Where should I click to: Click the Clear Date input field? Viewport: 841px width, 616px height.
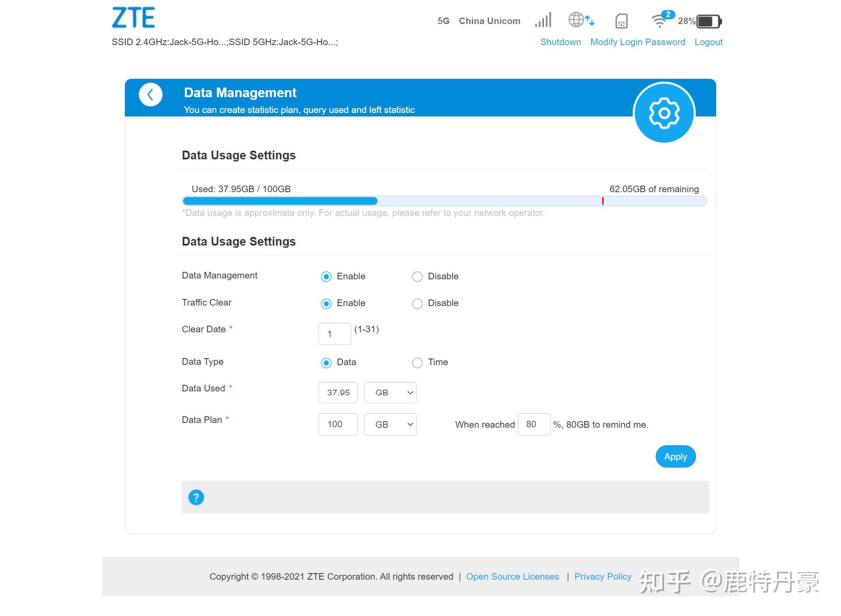(334, 334)
